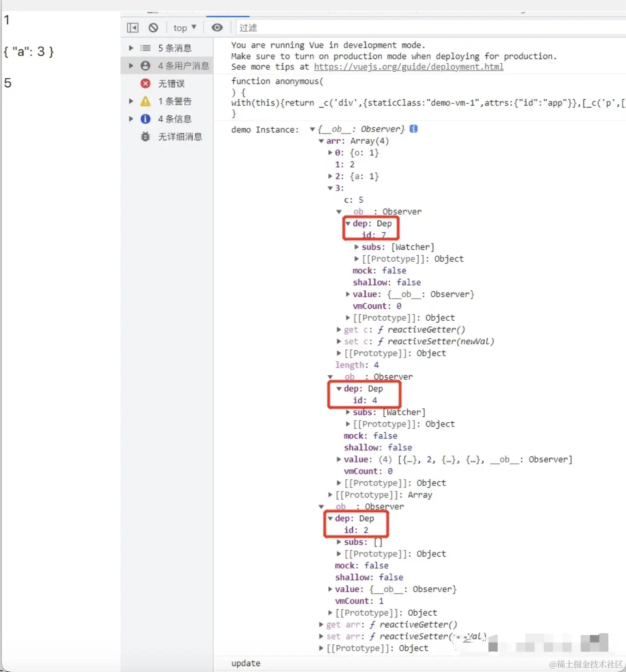The height and width of the screenshot is (672, 626).
Task: Expand array item 2: {a: 1}
Action: pos(330,176)
